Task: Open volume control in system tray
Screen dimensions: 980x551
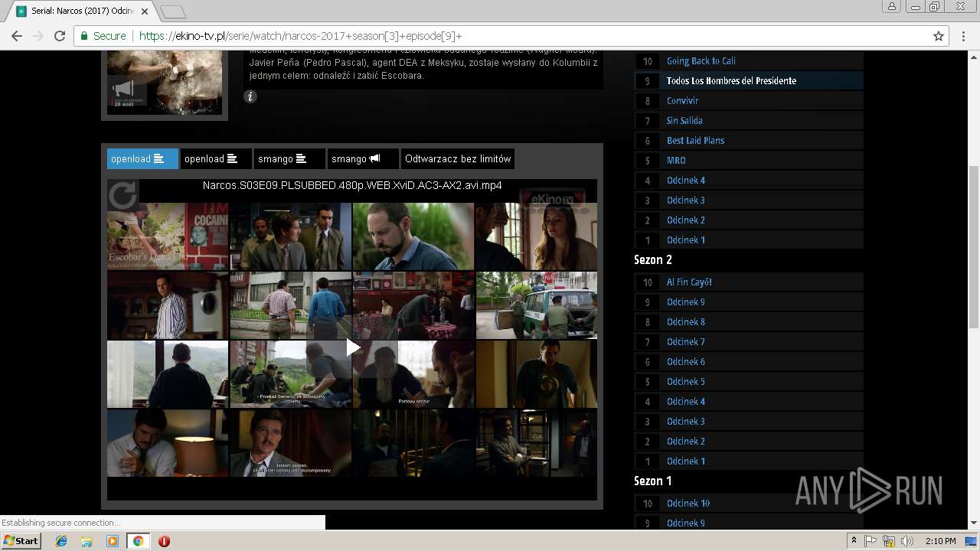Action: [907, 541]
